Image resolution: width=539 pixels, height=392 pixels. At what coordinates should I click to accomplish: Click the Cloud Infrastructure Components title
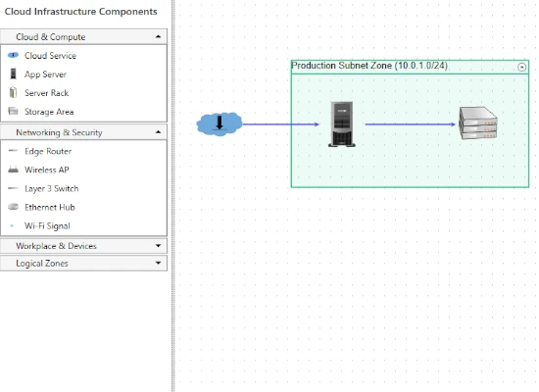[80, 12]
